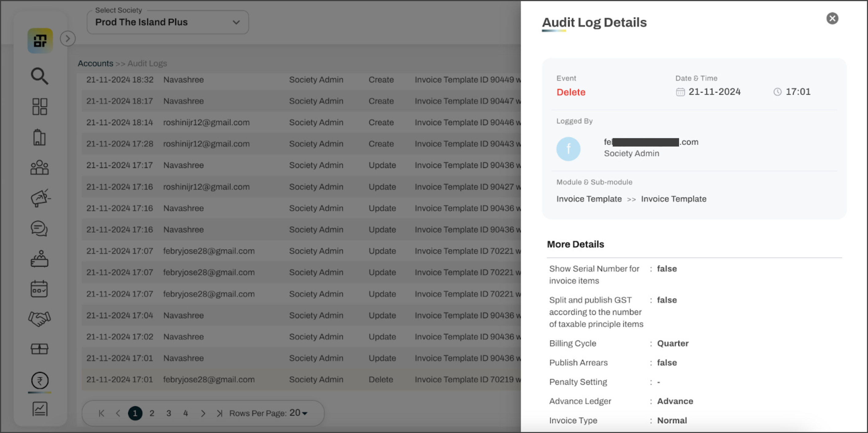Viewport: 868px width, 433px height.
Task: Go to next page arrow
Action: tap(203, 413)
